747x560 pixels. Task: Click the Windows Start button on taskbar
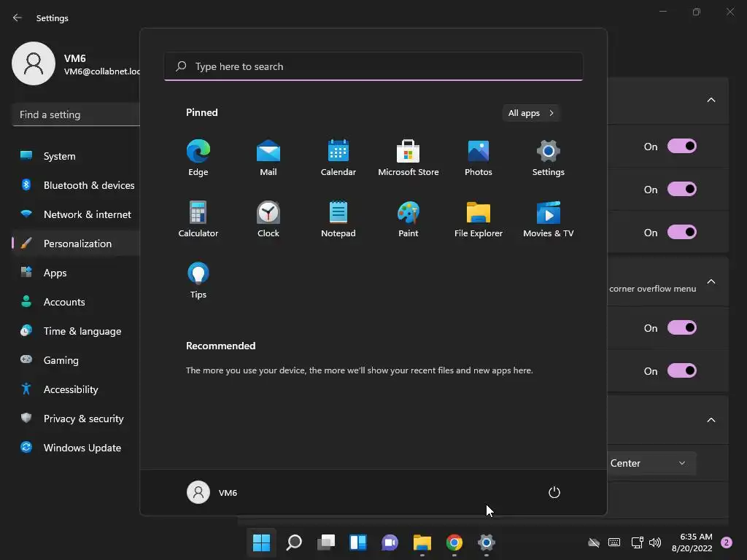(262, 542)
